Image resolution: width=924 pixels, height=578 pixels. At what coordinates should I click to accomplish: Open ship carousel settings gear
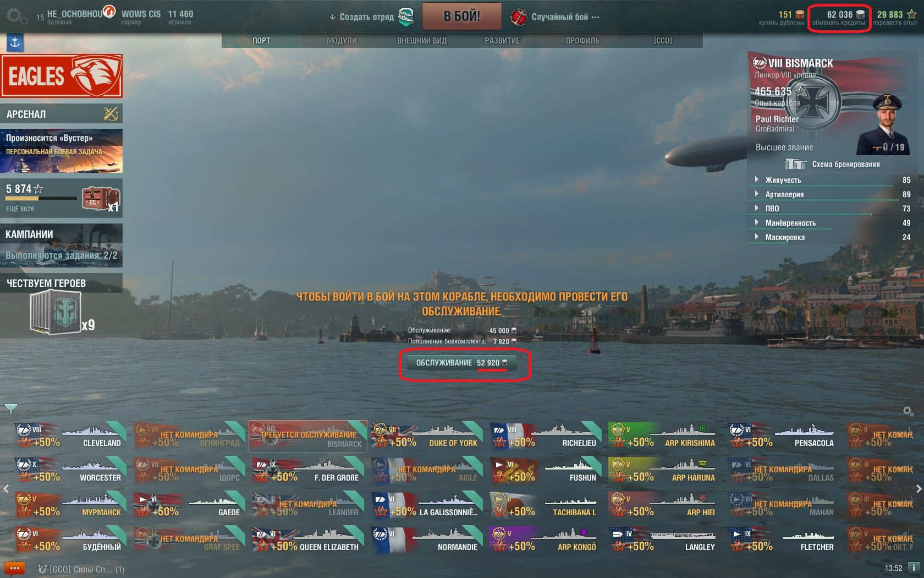pos(908,411)
